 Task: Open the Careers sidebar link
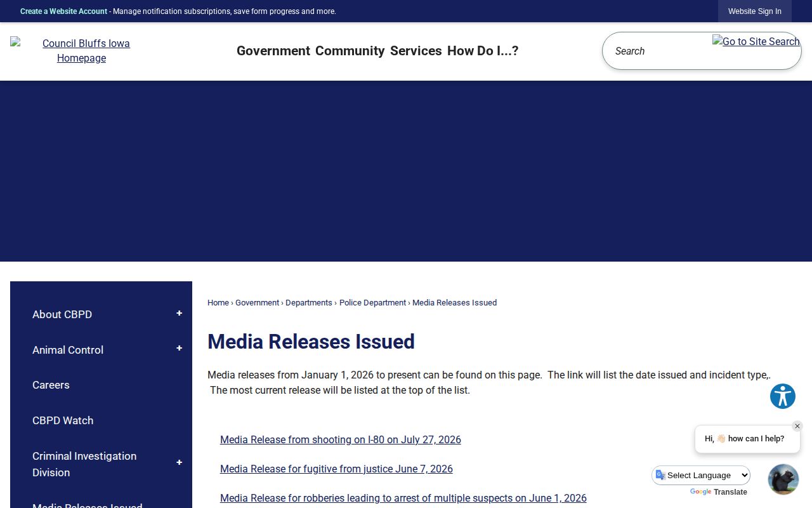pos(51,385)
